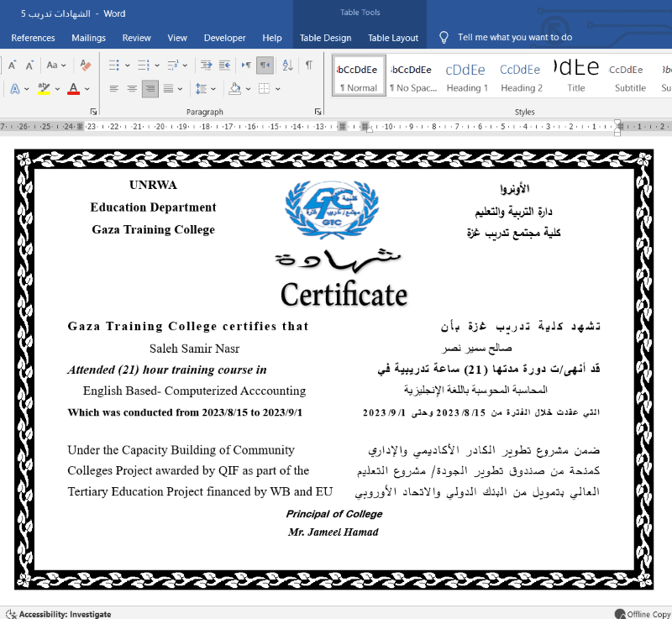Toggle right-to-left text direction

tap(265, 65)
